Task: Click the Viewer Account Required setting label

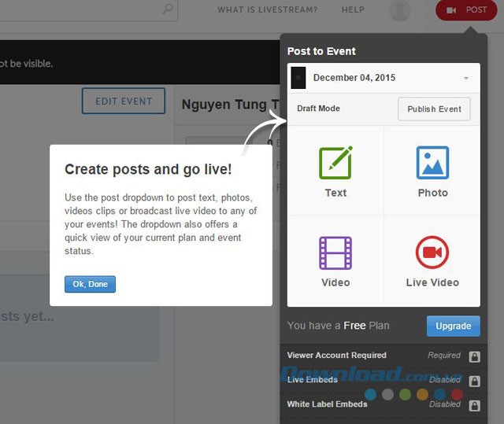Action: pos(336,356)
